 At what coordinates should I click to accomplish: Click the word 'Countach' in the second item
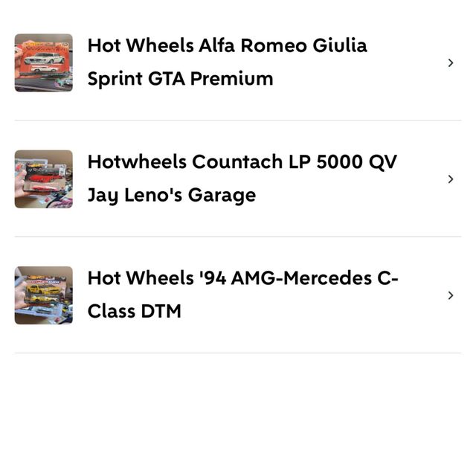pyautogui.click(x=228, y=161)
